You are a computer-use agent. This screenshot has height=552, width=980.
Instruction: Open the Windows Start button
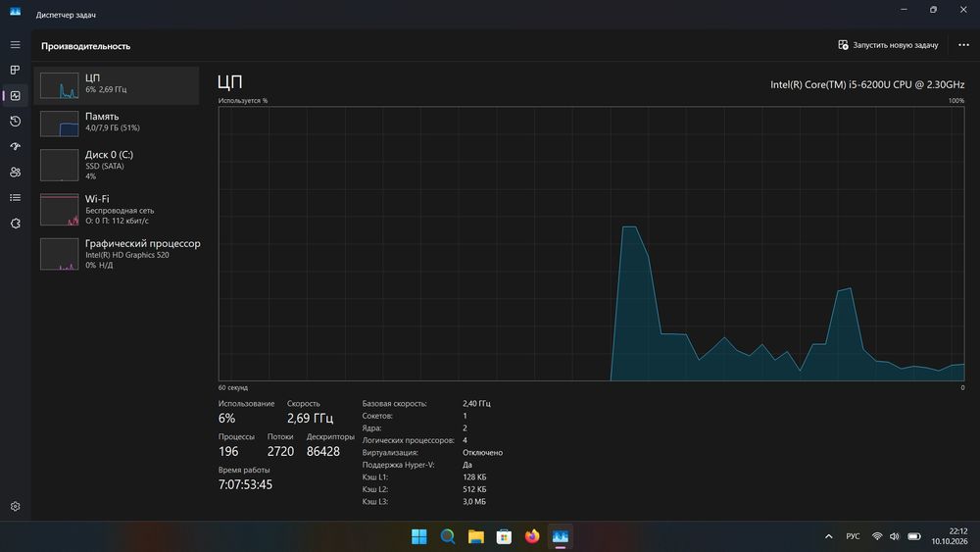click(419, 536)
